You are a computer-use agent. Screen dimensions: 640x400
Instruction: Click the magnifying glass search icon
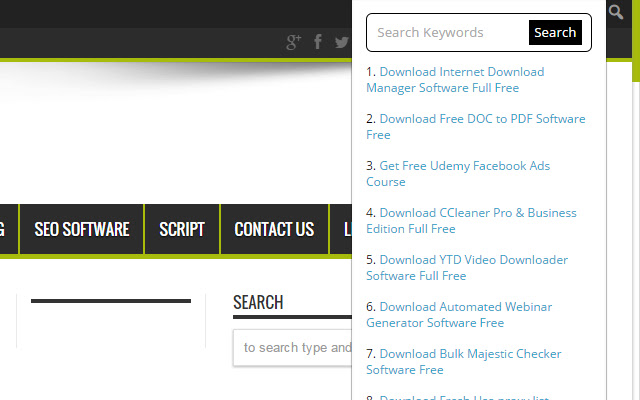coord(616,12)
